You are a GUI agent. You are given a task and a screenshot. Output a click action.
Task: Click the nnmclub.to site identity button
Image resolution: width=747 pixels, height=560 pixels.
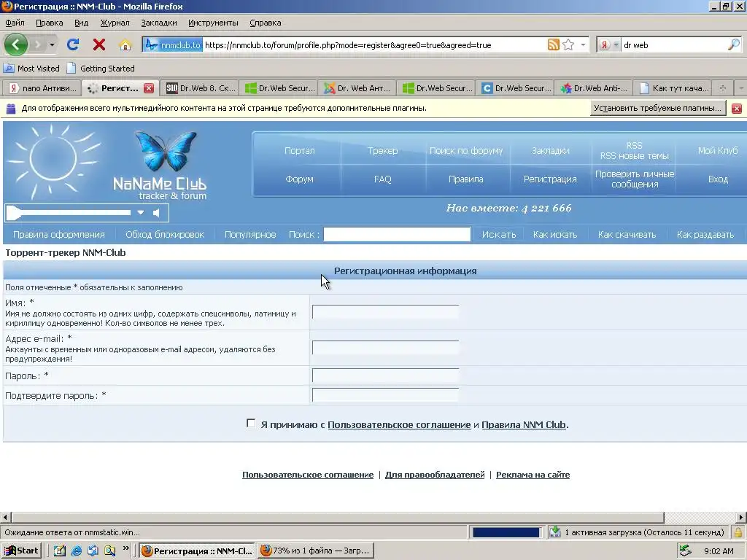[173, 44]
